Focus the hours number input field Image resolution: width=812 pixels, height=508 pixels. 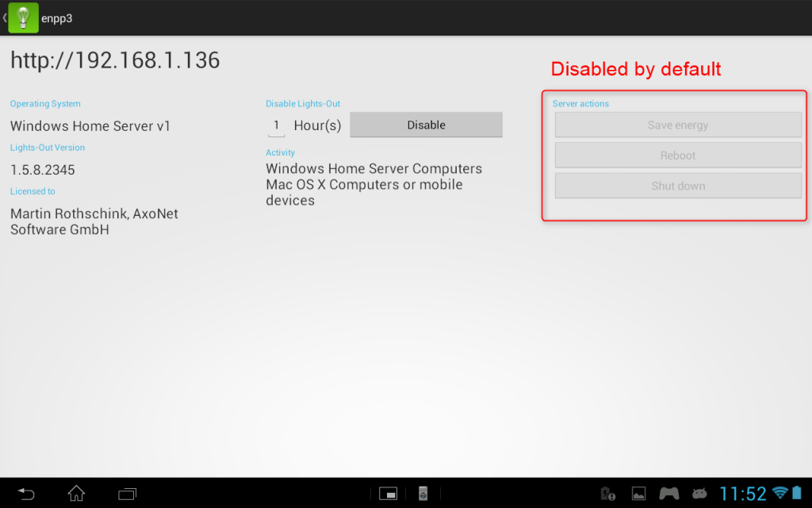pyautogui.click(x=276, y=125)
